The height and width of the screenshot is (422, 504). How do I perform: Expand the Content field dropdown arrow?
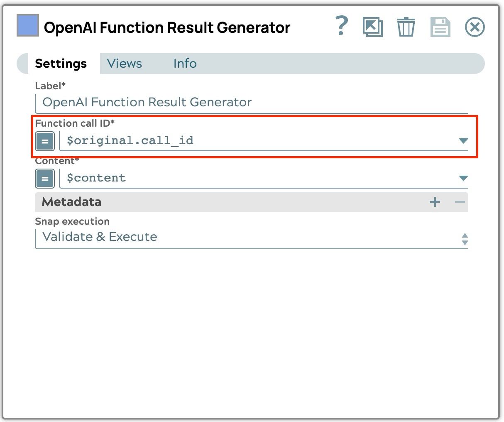click(463, 178)
